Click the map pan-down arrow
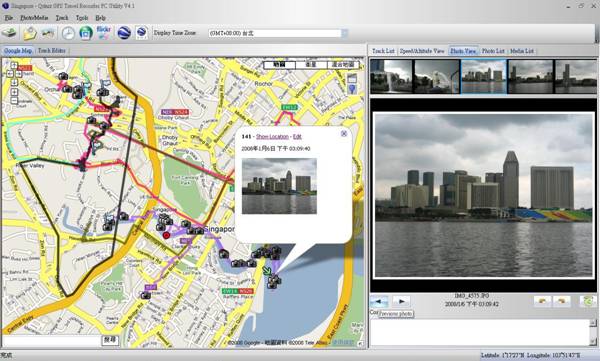Image resolution: width=600 pixels, height=361 pixels. (14, 82)
